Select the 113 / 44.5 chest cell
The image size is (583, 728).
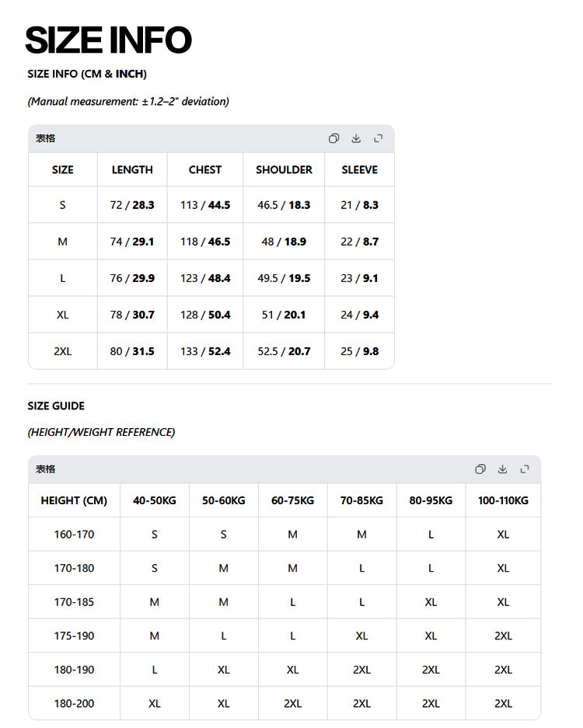pos(205,205)
